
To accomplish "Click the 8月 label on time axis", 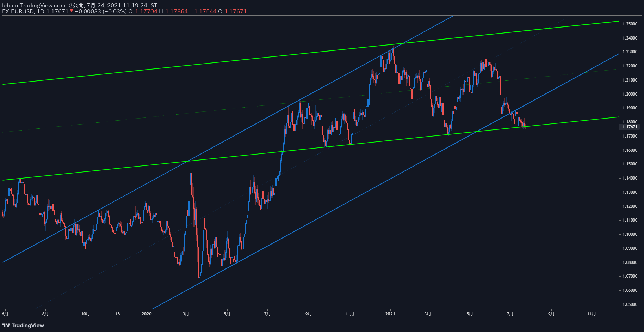I will click(x=45, y=314).
